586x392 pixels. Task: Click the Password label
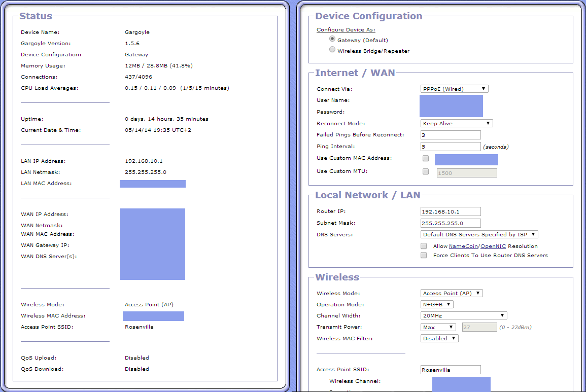click(330, 112)
